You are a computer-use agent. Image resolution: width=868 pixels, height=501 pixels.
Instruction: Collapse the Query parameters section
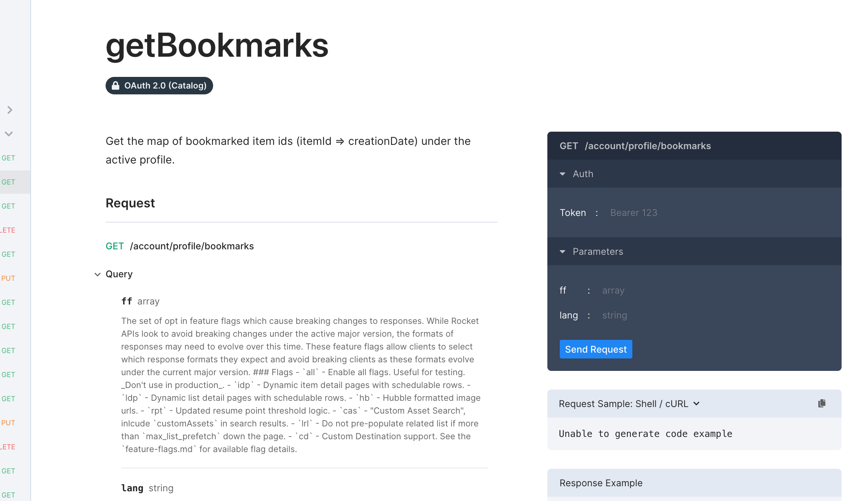tap(97, 275)
